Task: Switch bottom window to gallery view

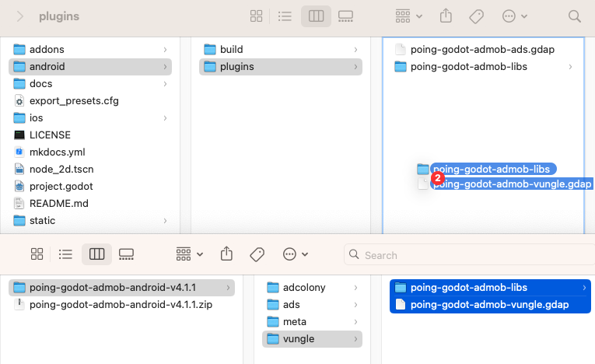Action: click(x=126, y=254)
